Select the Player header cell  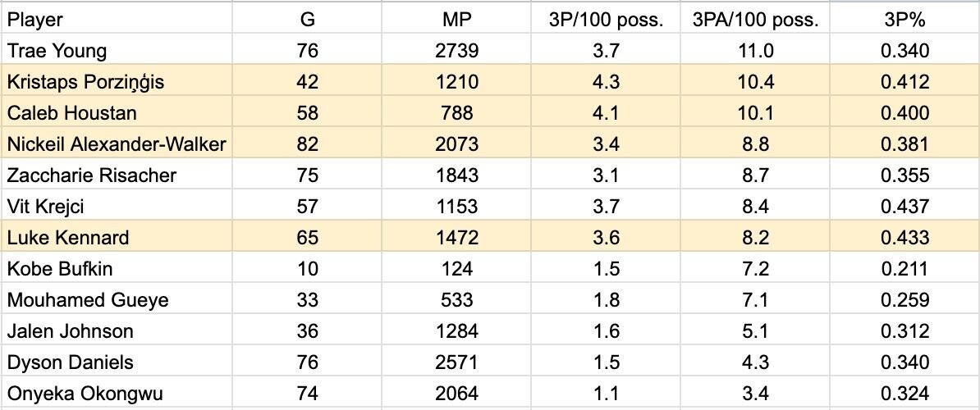[117, 18]
